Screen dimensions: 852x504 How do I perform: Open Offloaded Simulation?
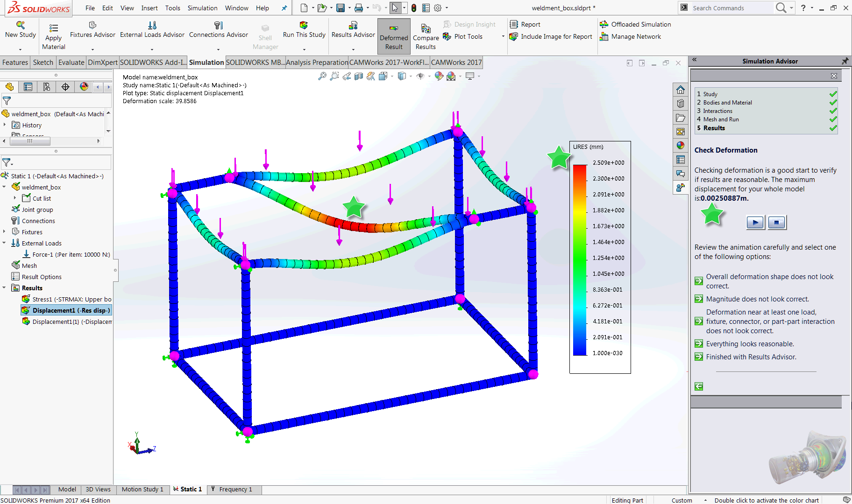[635, 24]
